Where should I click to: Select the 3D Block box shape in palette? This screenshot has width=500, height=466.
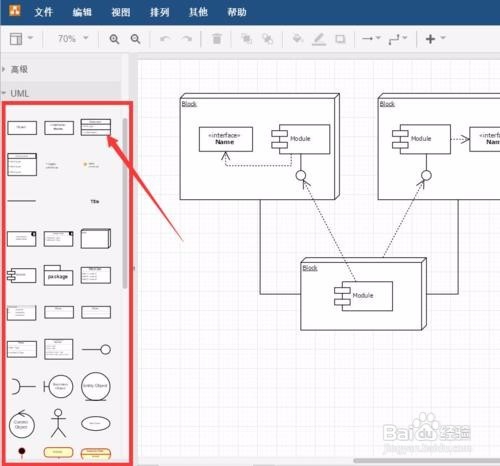click(96, 238)
